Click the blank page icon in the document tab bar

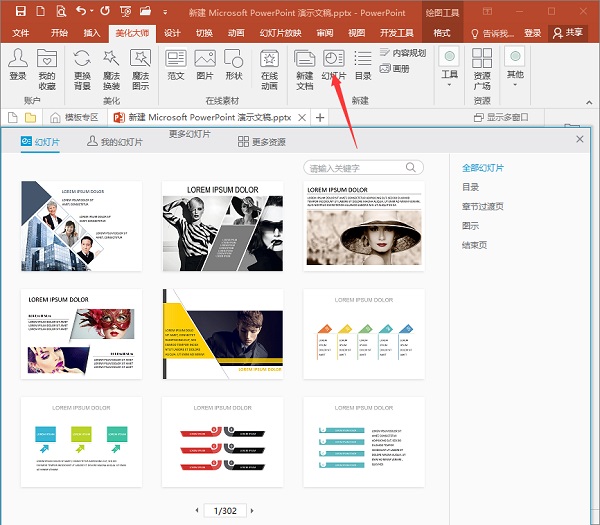pyautogui.click(x=13, y=117)
